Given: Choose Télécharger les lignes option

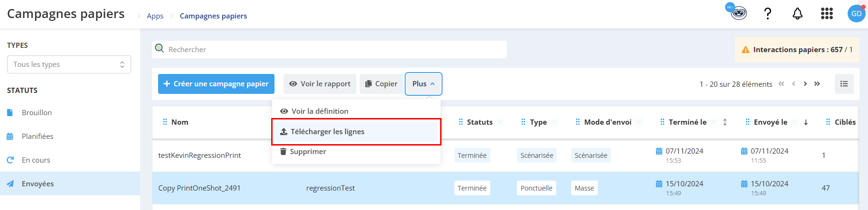Looking at the screenshot, I should (x=356, y=132).
